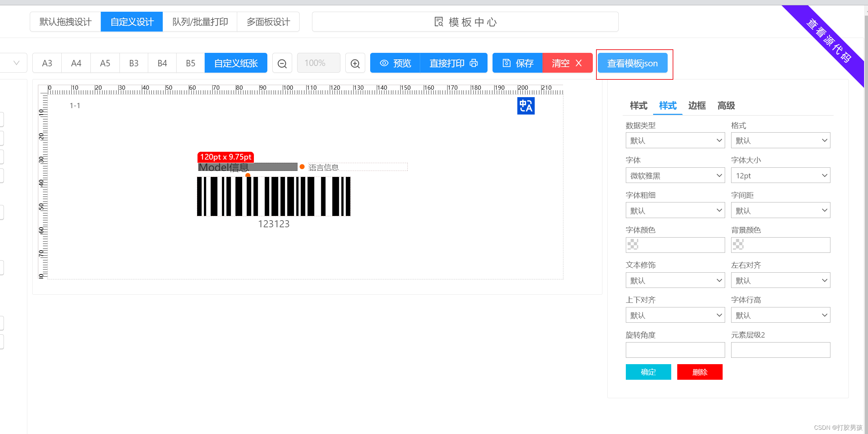Click the 旋转角度 input field
The image size is (868, 434).
click(675, 350)
